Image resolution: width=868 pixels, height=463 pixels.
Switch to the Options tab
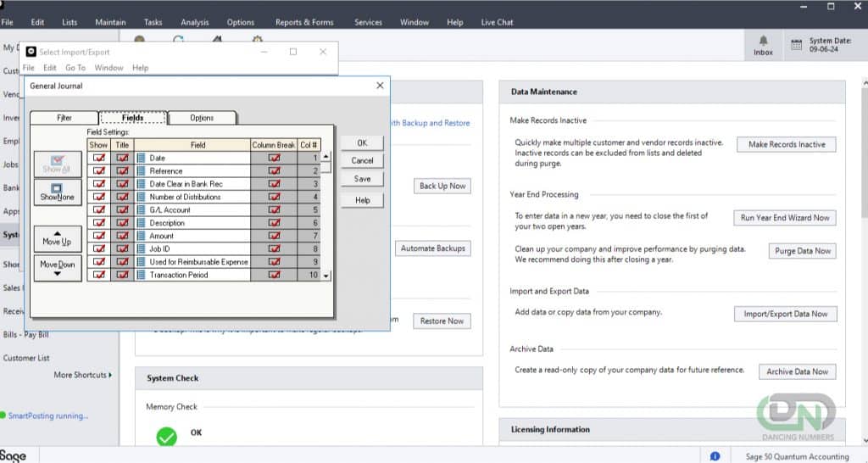202,117
